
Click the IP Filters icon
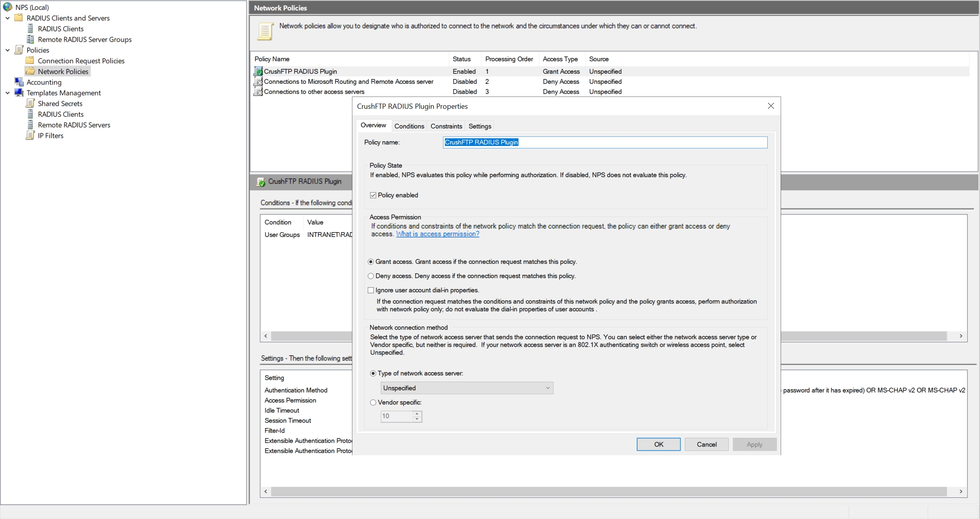[x=30, y=135]
